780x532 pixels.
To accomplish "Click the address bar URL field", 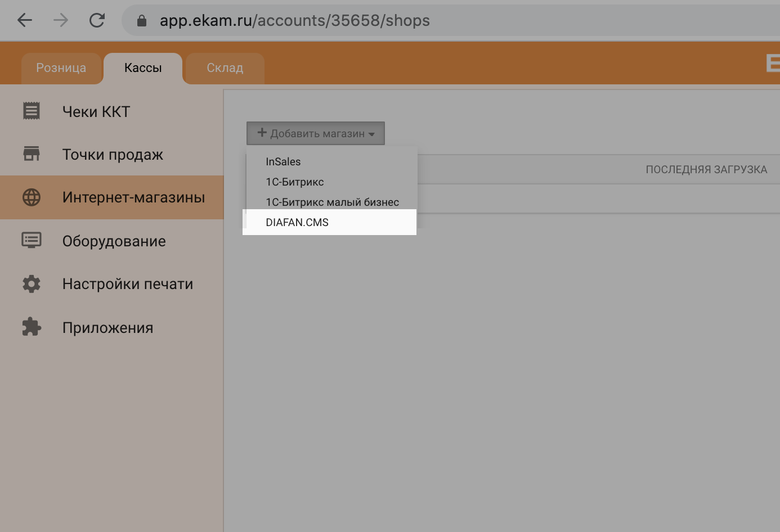I will pyautogui.click(x=450, y=20).
